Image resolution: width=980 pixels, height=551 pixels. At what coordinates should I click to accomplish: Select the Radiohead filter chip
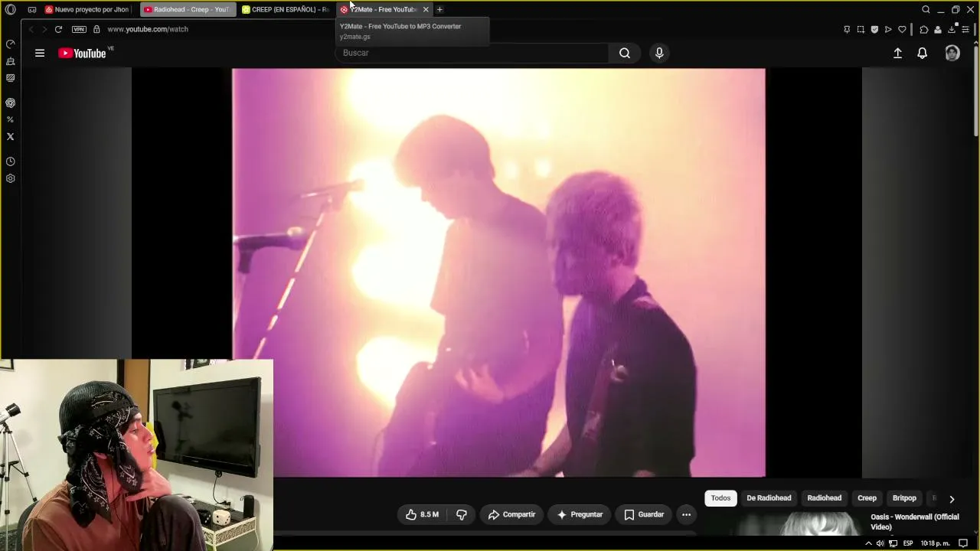point(824,498)
